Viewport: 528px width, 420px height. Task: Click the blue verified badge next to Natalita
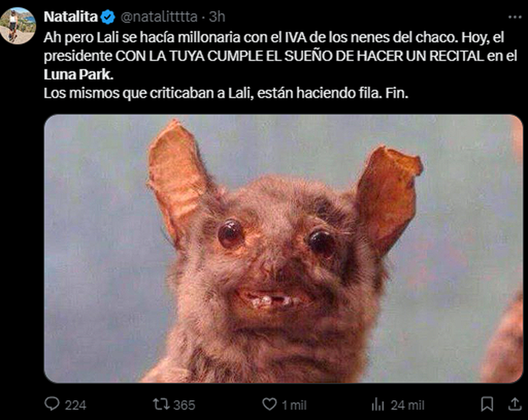[x=108, y=17]
